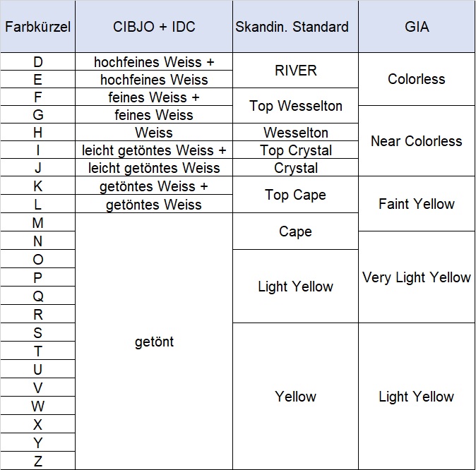Click the RIVER cell
Screen dimensions: 476x470
295,71
